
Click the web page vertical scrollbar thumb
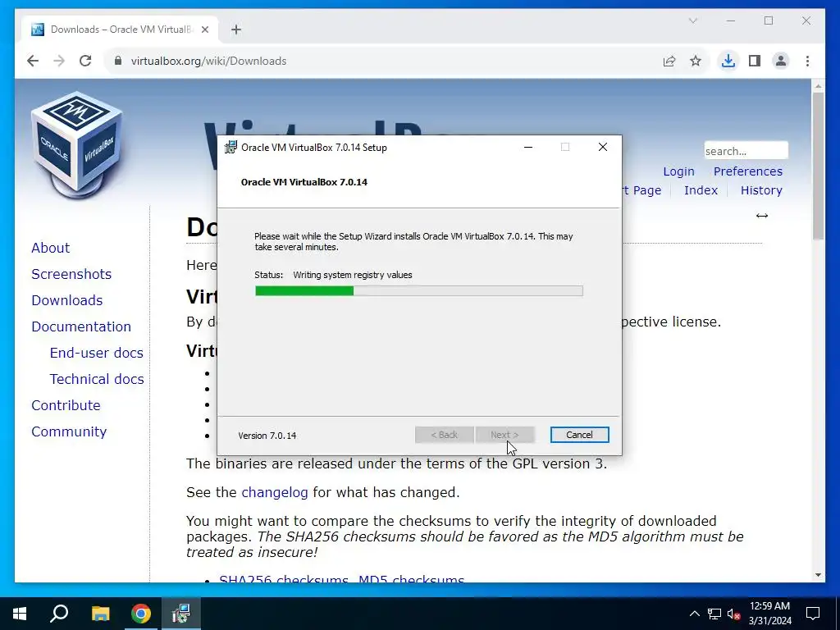point(818,166)
